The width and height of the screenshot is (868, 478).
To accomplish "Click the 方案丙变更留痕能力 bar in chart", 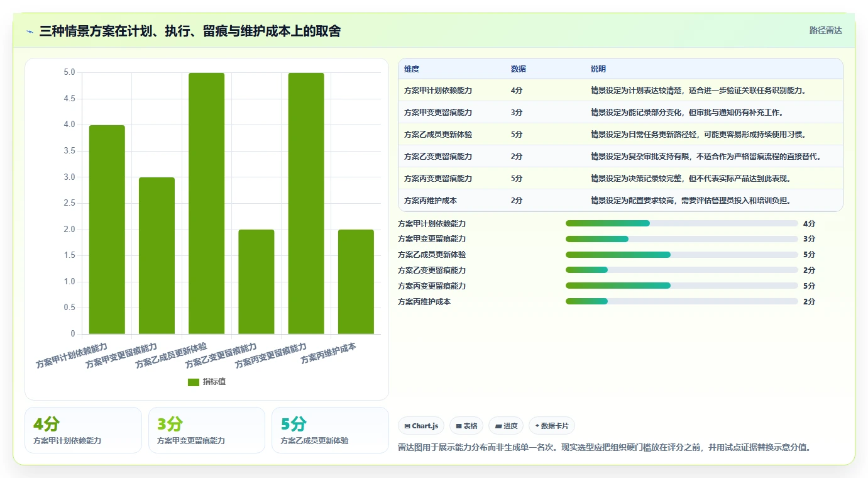I will click(306, 203).
